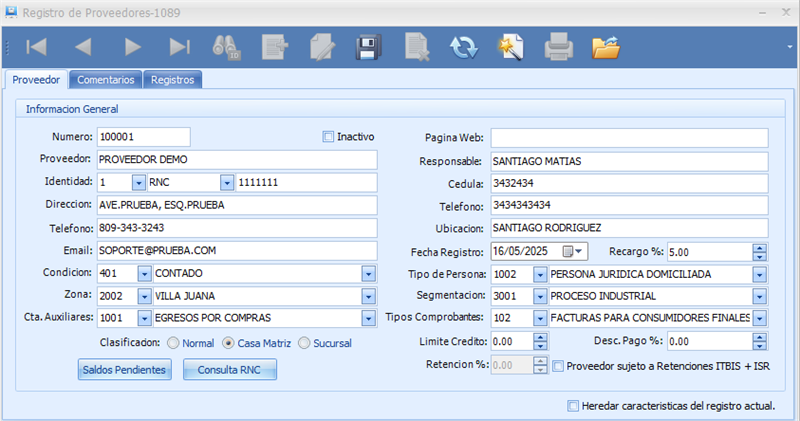Select the Sucursal radio button

pos(305,343)
